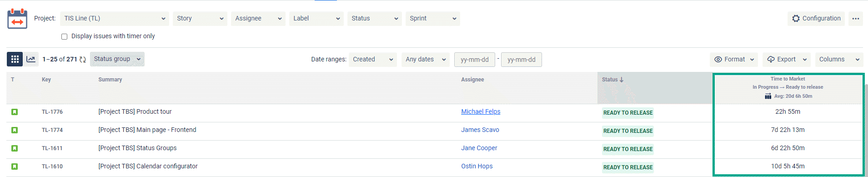Expand the Status group dropdown
This screenshot has width=868, height=177.
point(117,59)
